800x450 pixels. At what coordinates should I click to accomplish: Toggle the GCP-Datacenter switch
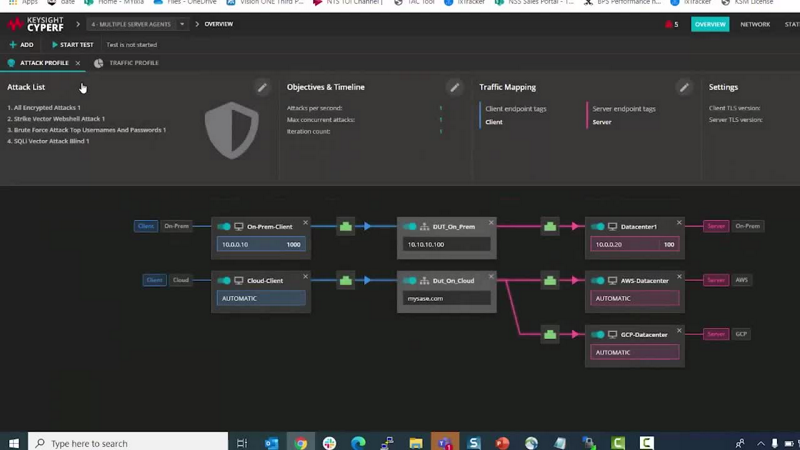(x=597, y=335)
